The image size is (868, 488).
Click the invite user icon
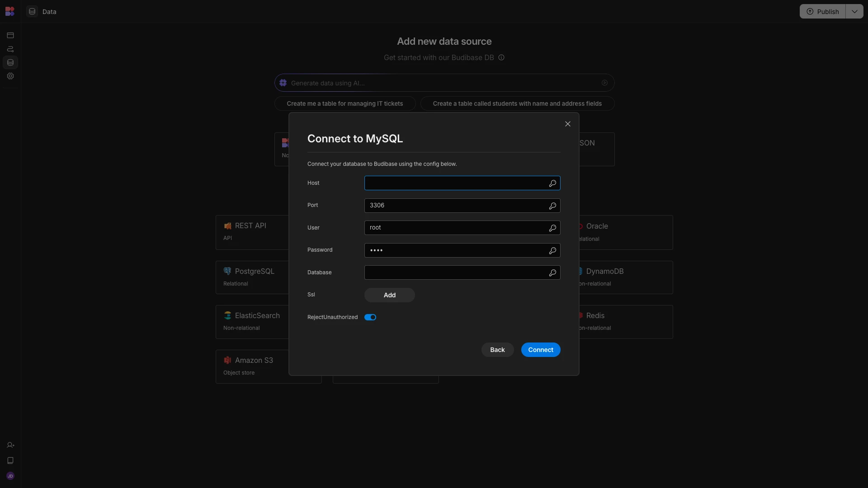10,445
